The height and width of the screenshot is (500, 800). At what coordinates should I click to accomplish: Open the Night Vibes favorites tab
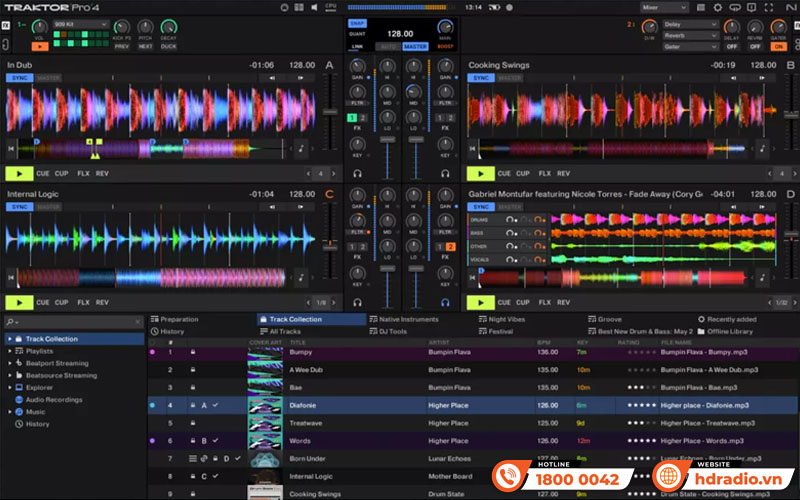(x=503, y=319)
